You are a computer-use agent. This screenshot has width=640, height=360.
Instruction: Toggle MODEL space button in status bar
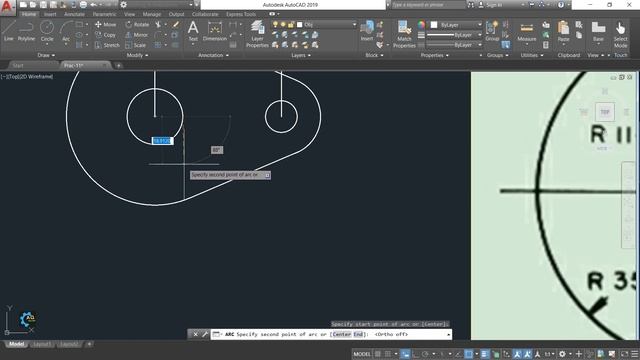(362, 354)
